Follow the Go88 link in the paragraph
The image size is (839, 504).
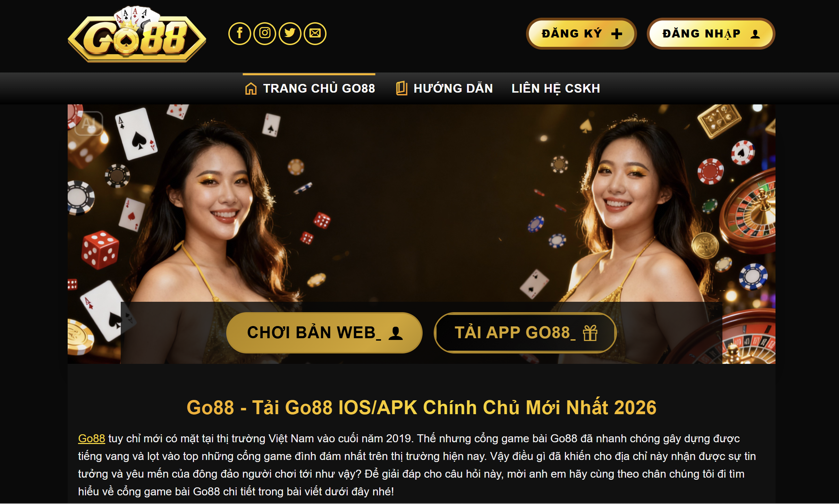pos(92,438)
